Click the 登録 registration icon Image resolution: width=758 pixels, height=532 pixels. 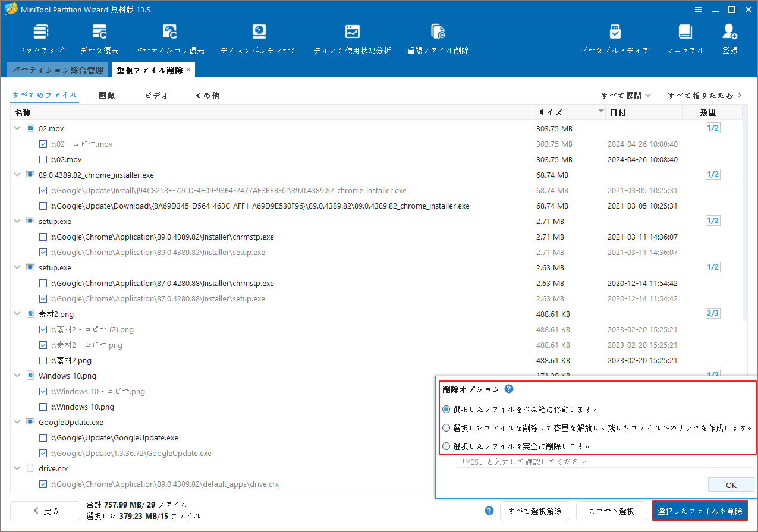pos(729,36)
